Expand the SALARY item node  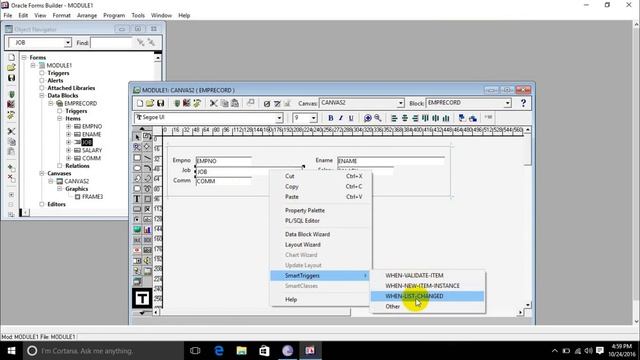click(69, 150)
